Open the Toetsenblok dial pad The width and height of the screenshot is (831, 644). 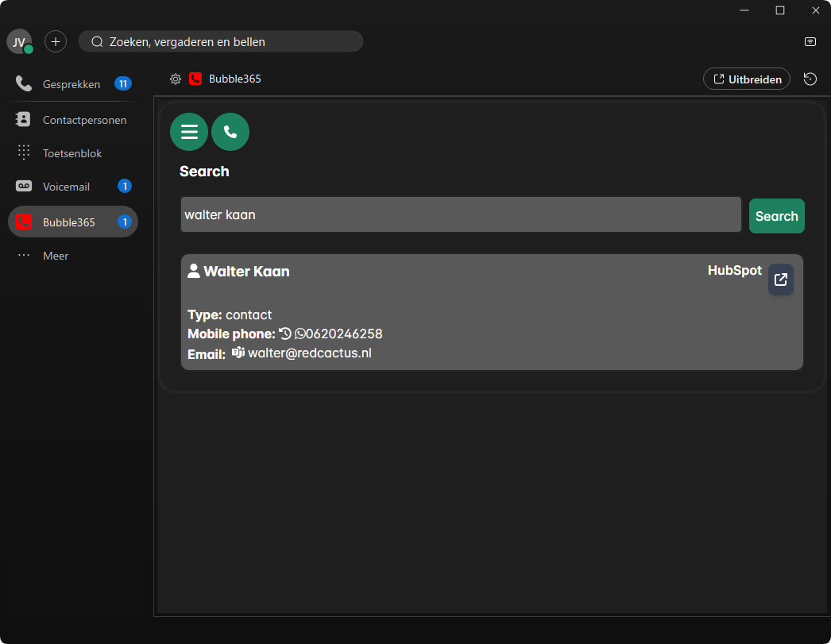tap(72, 153)
